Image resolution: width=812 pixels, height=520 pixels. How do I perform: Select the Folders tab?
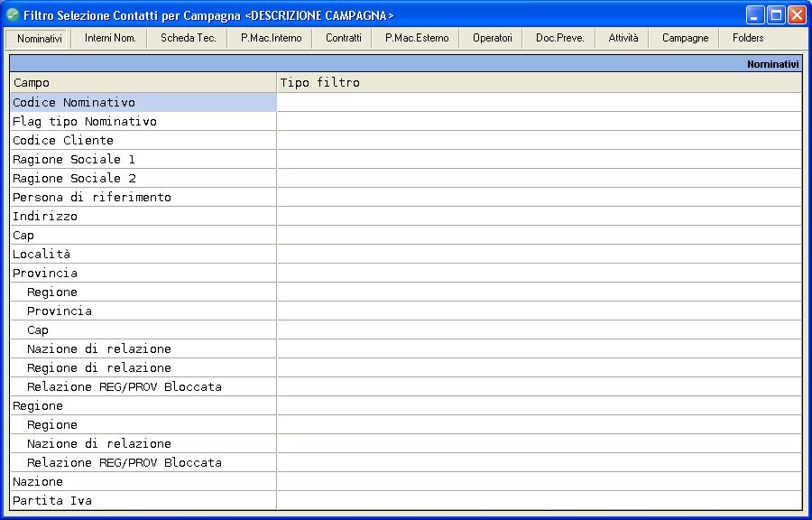click(x=748, y=38)
